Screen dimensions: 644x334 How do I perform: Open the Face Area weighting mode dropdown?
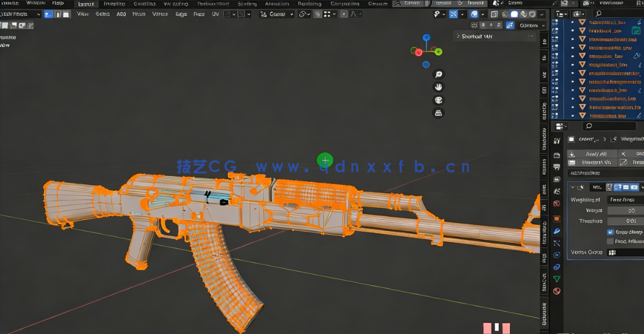[624, 200]
